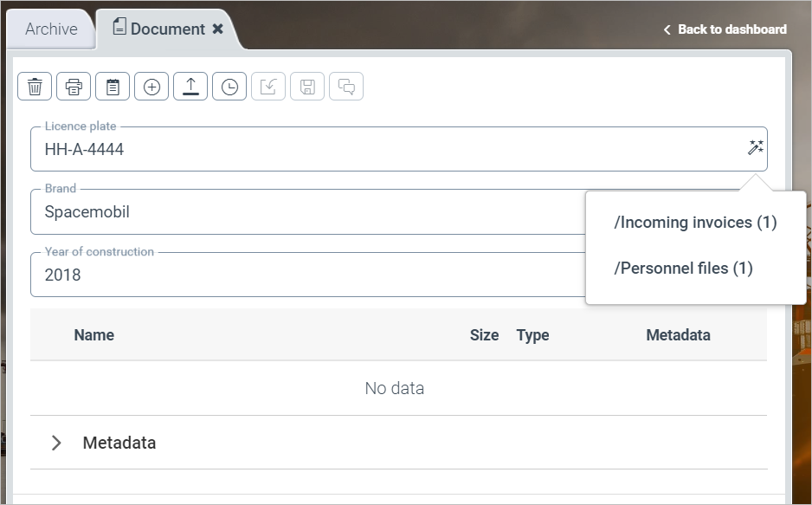Click the Licence plate input field
The image size is (812, 505).
click(x=381, y=150)
